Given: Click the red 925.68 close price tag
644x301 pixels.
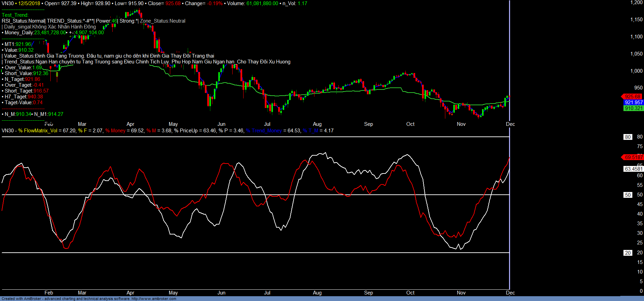Looking at the screenshot, I should 632,97.
